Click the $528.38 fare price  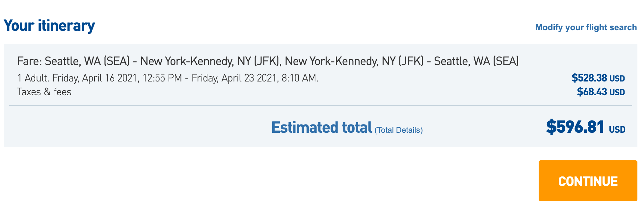coord(589,78)
